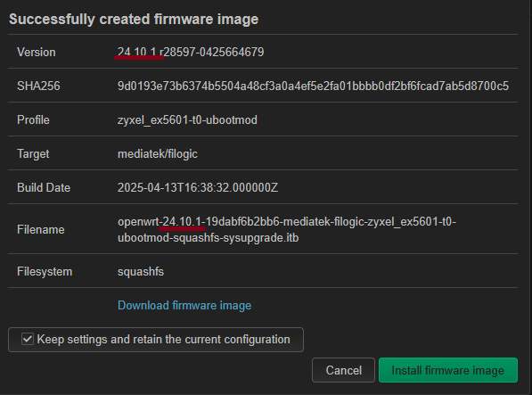Click the SHA256 row label
The width and height of the screenshot is (532, 395).
pos(38,86)
